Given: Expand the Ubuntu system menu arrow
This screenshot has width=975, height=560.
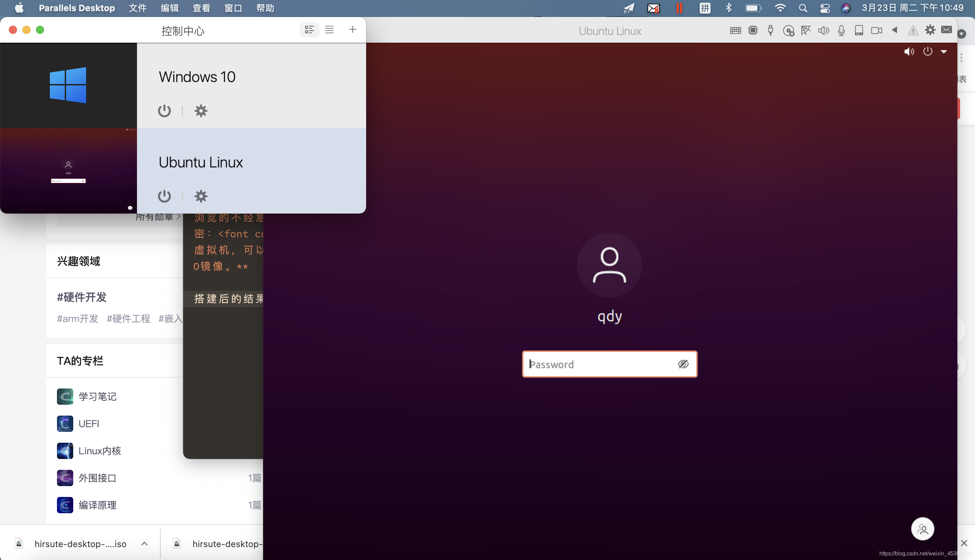Looking at the screenshot, I should pos(944,52).
